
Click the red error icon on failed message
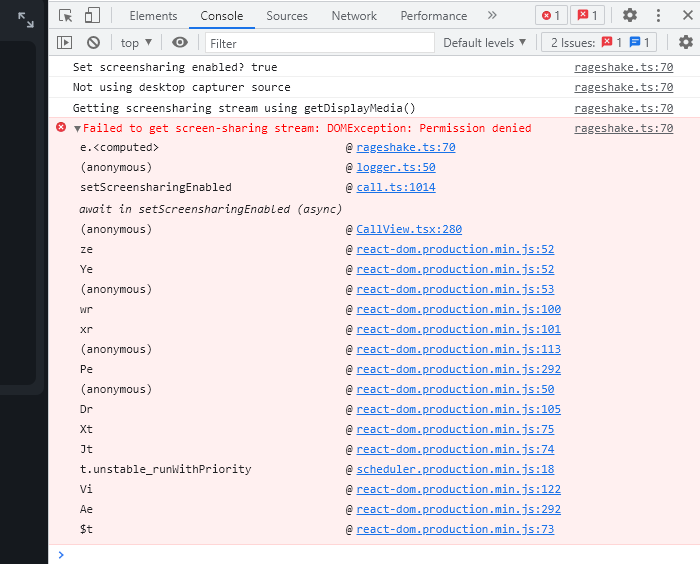tap(61, 128)
